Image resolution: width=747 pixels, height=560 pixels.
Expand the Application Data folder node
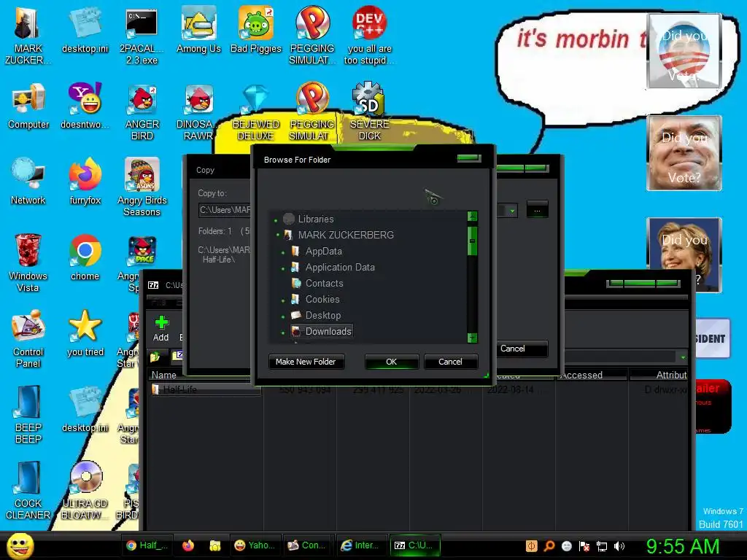283,268
